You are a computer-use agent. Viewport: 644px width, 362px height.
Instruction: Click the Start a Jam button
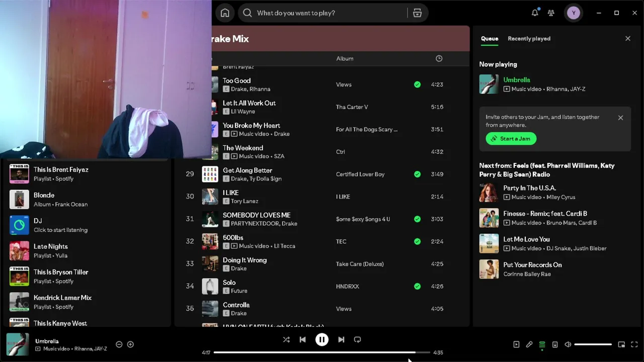click(511, 139)
